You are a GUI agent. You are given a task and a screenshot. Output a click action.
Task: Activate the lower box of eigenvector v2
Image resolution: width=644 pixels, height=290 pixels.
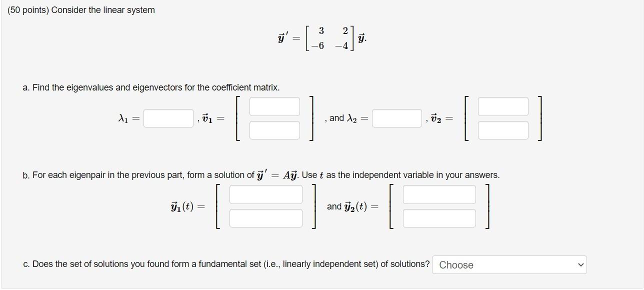click(502, 130)
